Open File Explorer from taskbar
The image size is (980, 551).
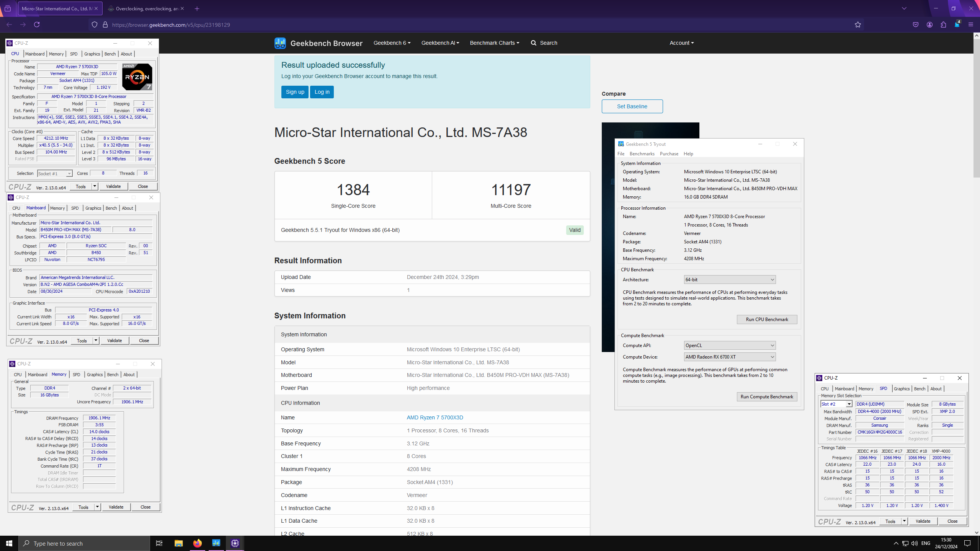[x=179, y=543]
